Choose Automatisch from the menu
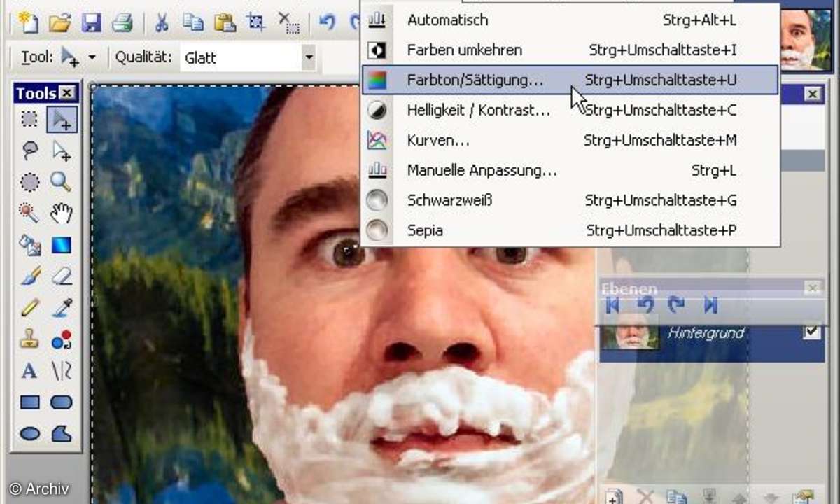Screen dimensions: 840x504 (x=570, y=20)
